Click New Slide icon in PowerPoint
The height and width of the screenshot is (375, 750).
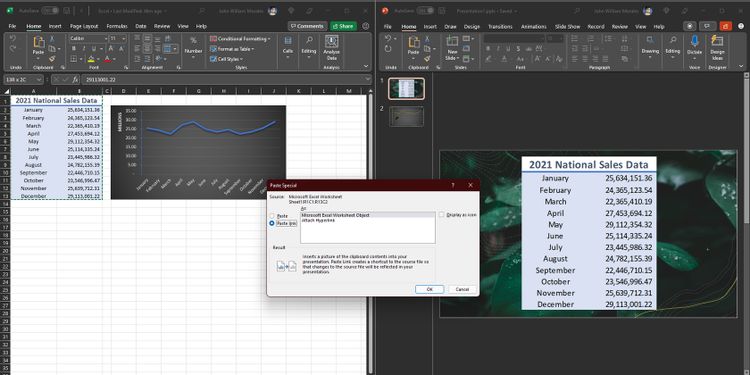(x=452, y=42)
